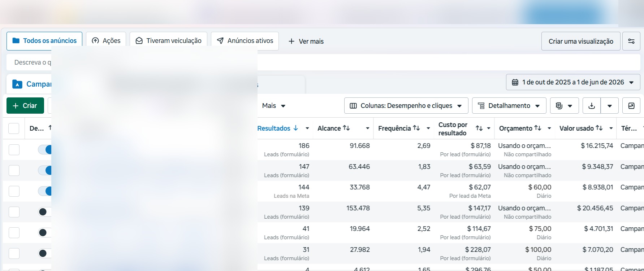
Task: Open the Anúncios ativos tab
Action: pyautogui.click(x=245, y=41)
